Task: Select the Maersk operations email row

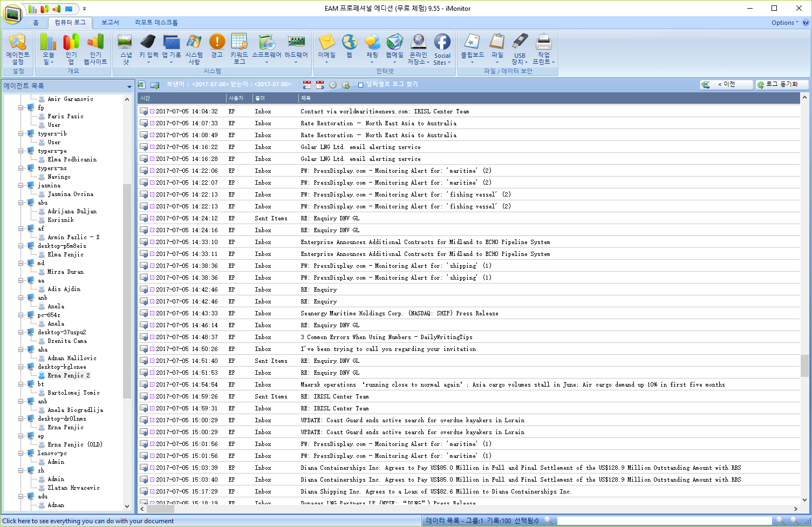Action: (x=468, y=384)
